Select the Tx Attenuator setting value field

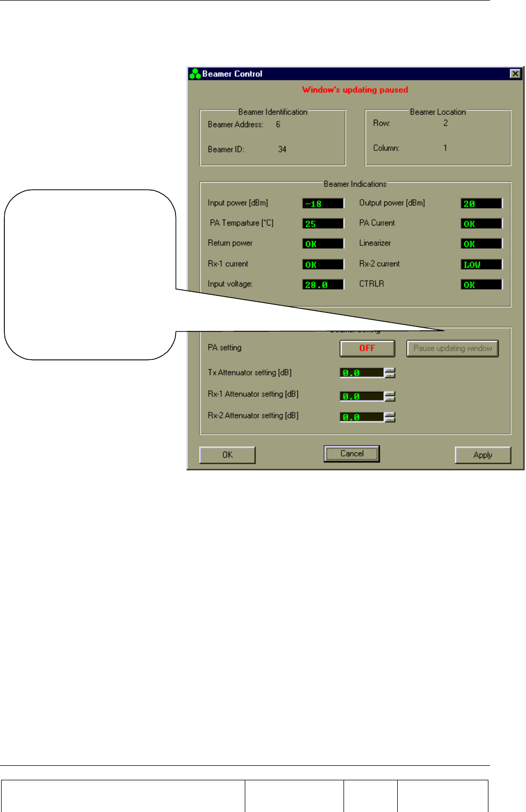point(362,373)
